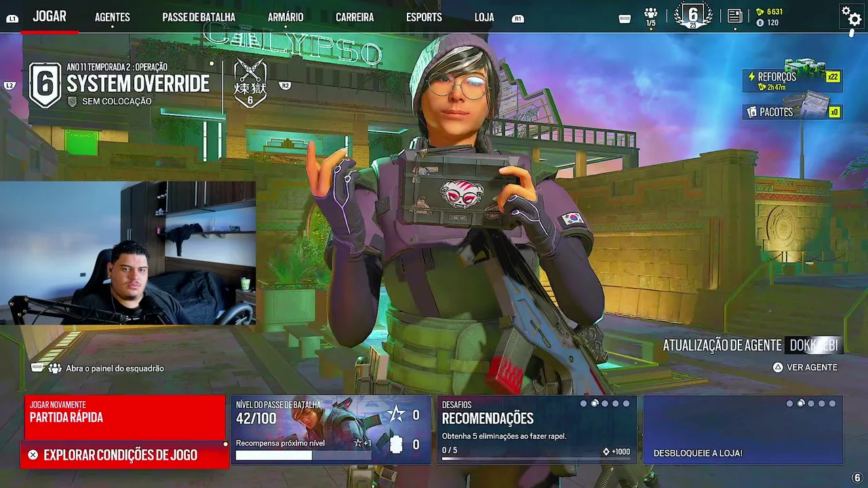Click the streamer webcam overlay
The height and width of the screenshot is (488, 868).
tap(128, 253)
